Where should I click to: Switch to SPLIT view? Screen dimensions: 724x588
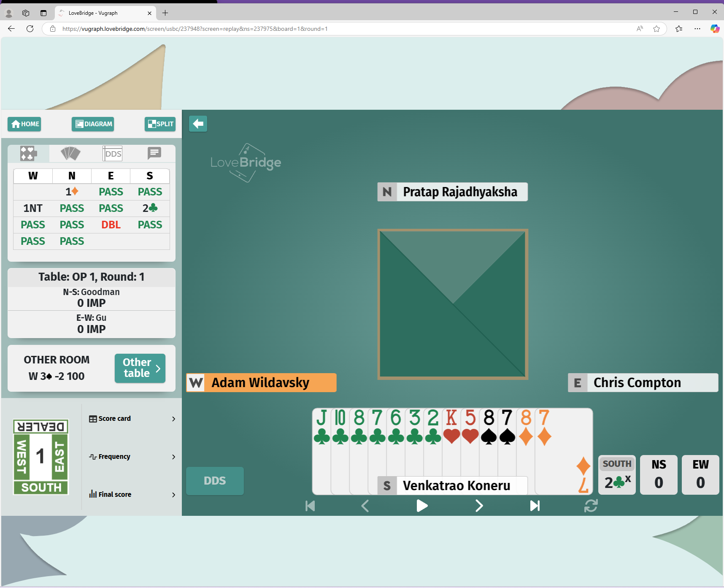click(160, 124)
